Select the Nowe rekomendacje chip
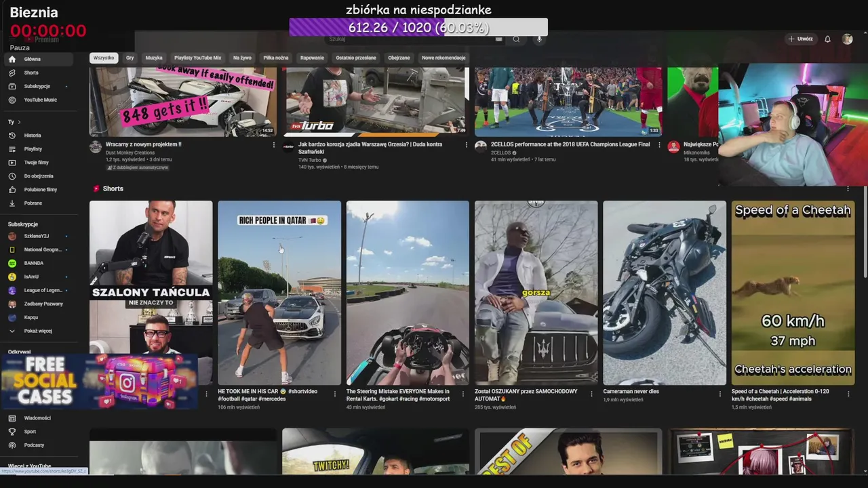This screenshot has width=868, height=488. pos(443,58)
